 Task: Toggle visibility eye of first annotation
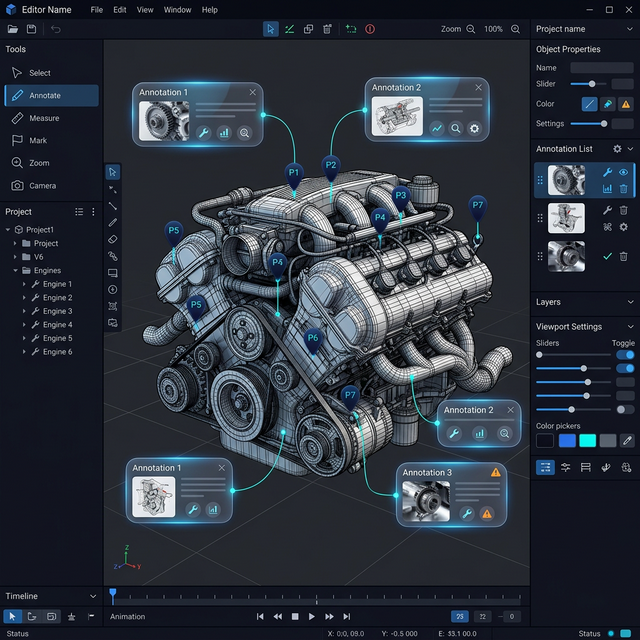coord(623,172)
